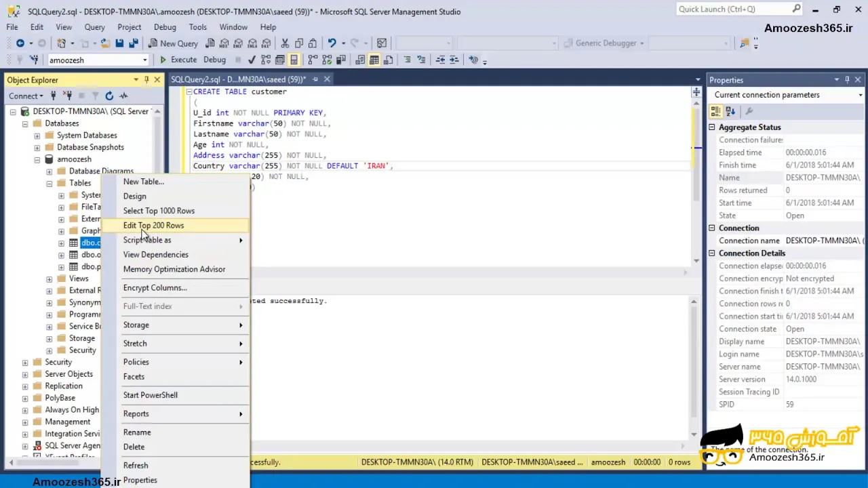
Task: Show properties Categorized view icon
Action: (715, 111)
